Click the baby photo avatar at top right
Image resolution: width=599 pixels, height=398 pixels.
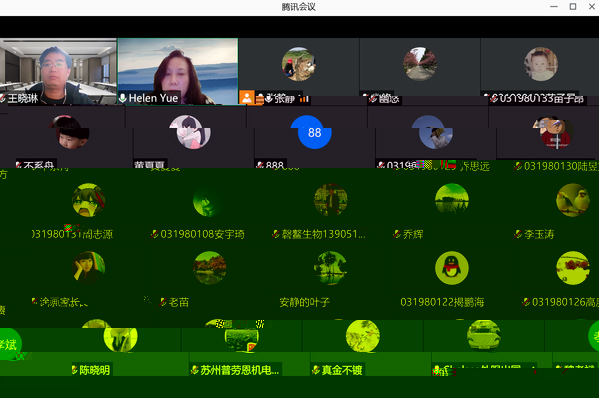coord(541,64)
